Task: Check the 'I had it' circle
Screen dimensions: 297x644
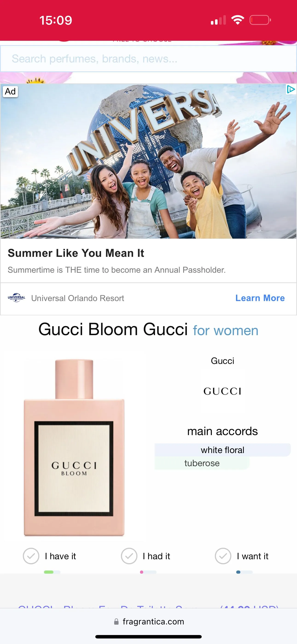Action: [129, 556]
